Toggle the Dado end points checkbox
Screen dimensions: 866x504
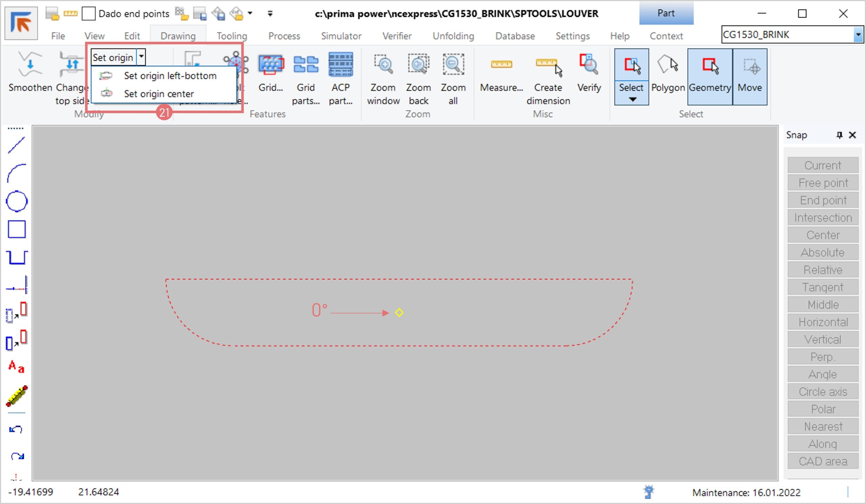(x=89, y=14)
